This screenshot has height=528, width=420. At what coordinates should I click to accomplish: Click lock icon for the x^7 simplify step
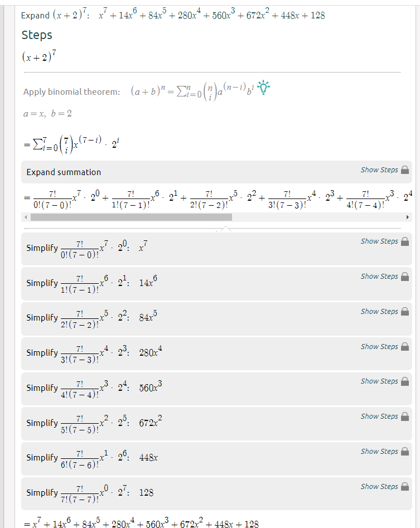coord(405,241)
